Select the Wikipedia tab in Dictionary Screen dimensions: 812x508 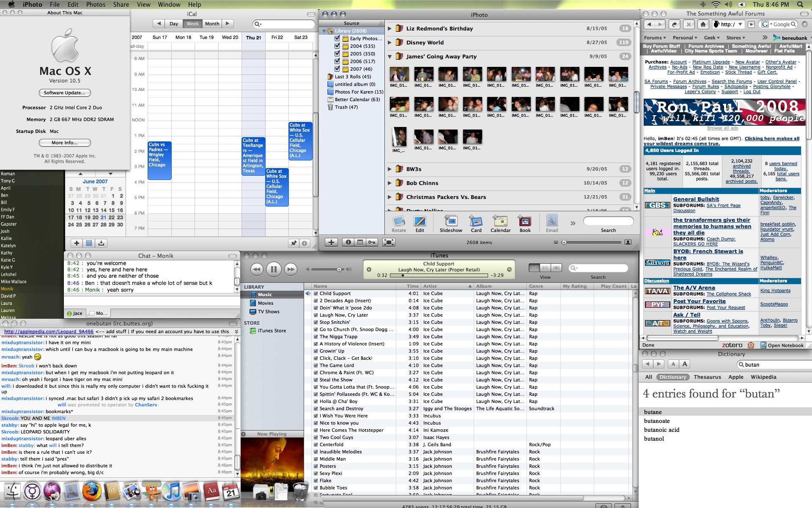pyautogui.click(x=763, y=377)
